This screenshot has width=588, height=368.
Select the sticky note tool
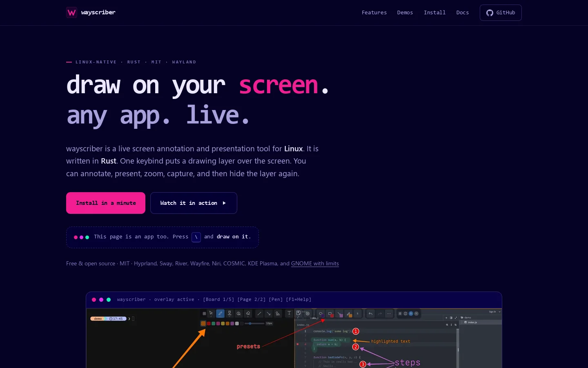coord(298,313)
